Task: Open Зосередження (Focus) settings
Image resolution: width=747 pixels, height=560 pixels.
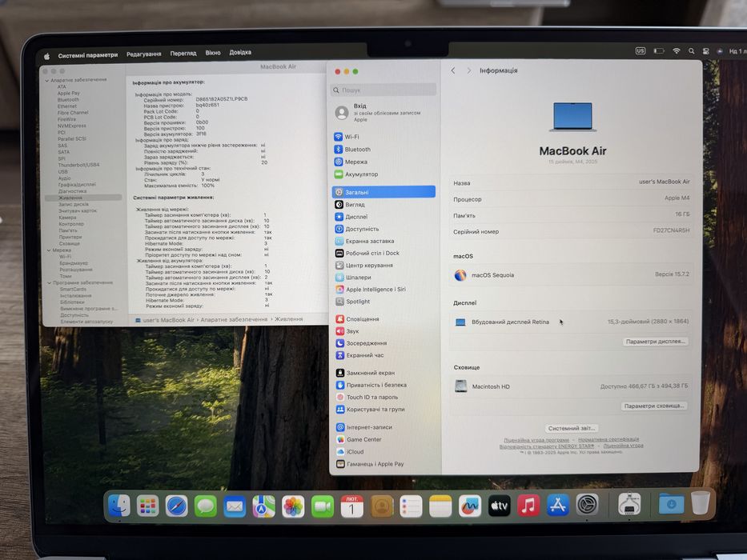Action: pyautogui.click(x=361, y=343)
